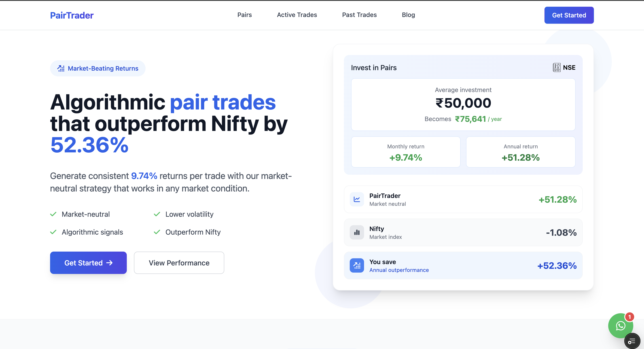Click View Performance
Screen dimensions: 644x349
[x=179, y=263]
